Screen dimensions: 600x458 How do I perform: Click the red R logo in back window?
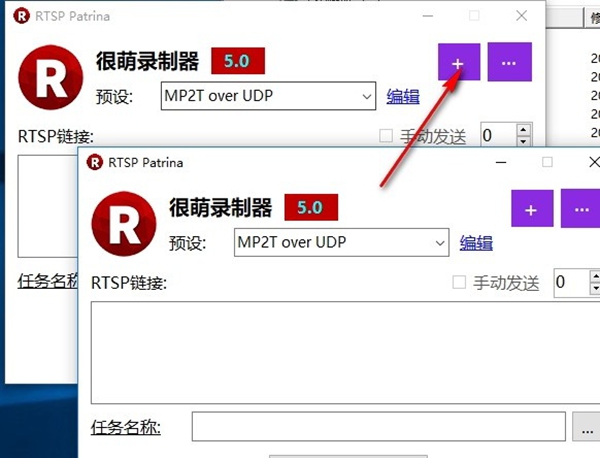[51, 77]
